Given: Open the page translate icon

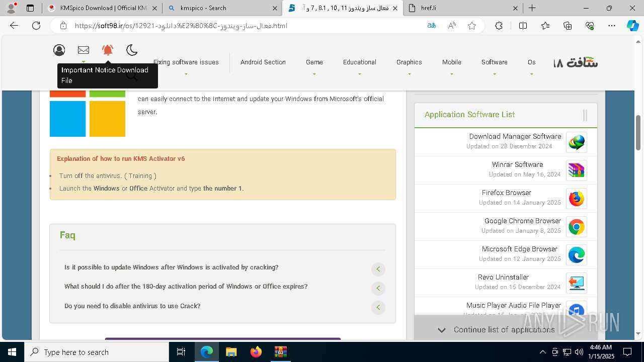Looking at the screenshot, I should pyautogui.click(x=432, y=26).
